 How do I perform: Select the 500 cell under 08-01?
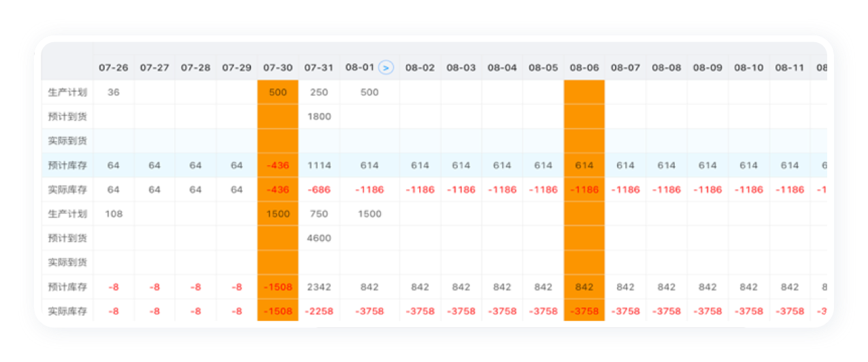point(369,92)
